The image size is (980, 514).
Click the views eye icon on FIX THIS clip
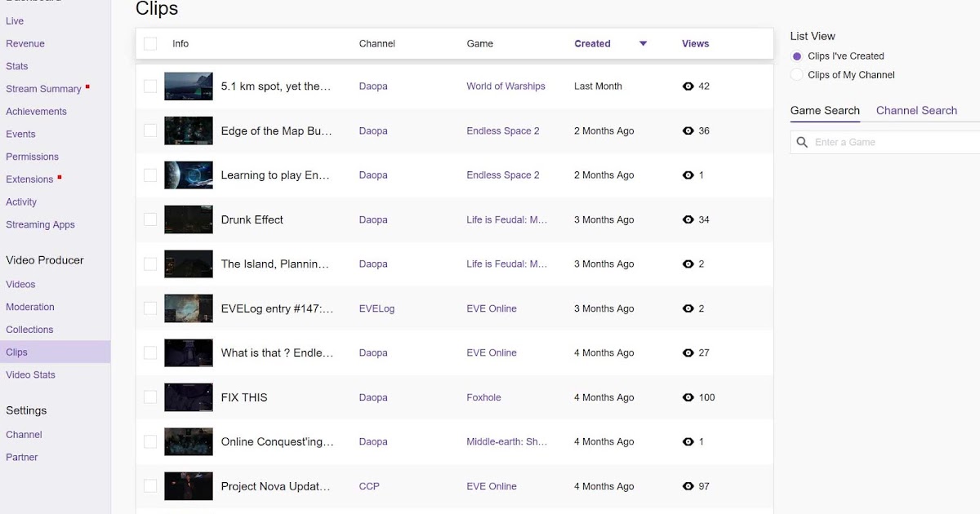(687, 397)
